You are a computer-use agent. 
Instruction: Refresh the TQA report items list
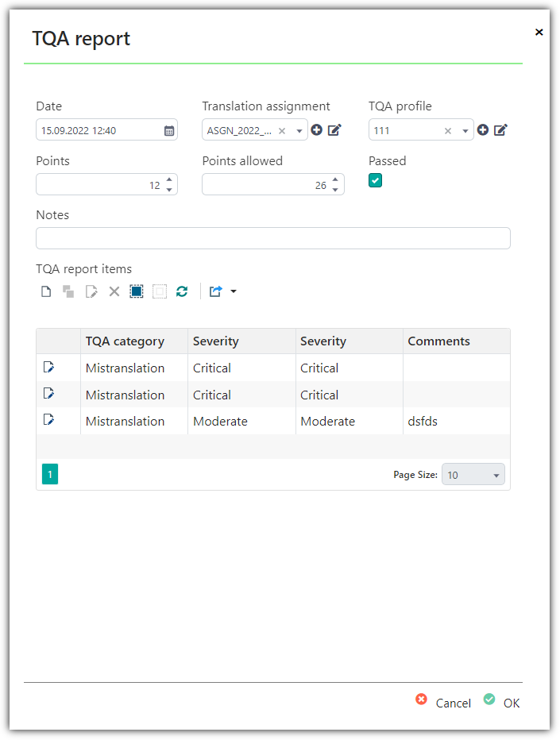pos(182,291)
